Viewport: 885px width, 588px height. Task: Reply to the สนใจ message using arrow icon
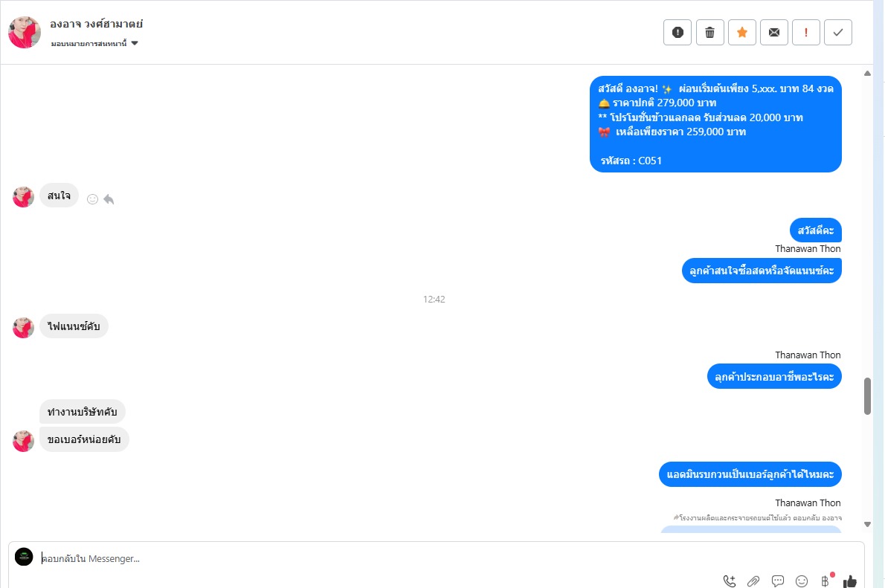pyautogui.click(x=109, y=199)
